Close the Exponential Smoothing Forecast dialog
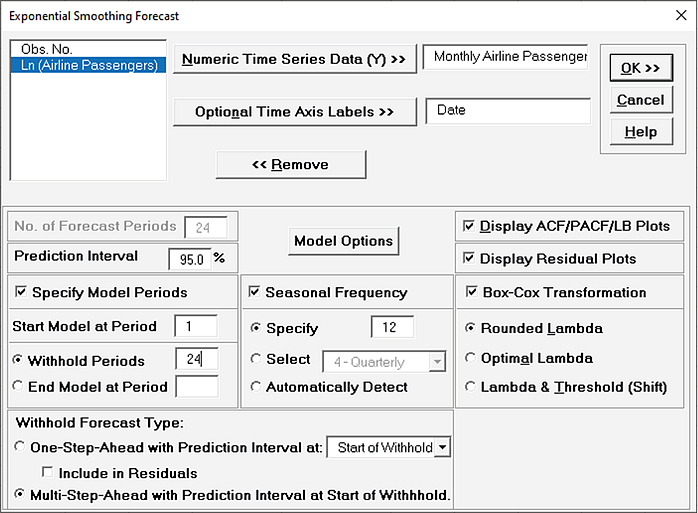The width and height of the screenshot is (698, 513). (x=681, y=16)
